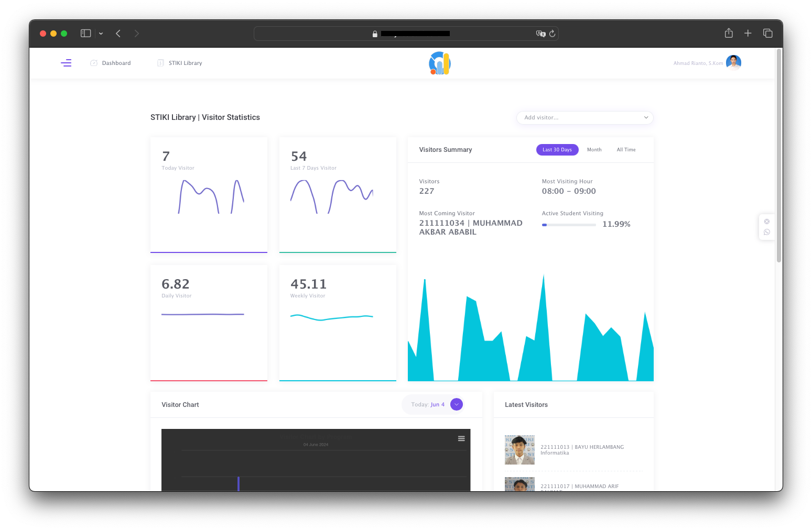Switch visitors summary to Month
Viewport: 812px width, 530px height.
(x=594, y=150)
